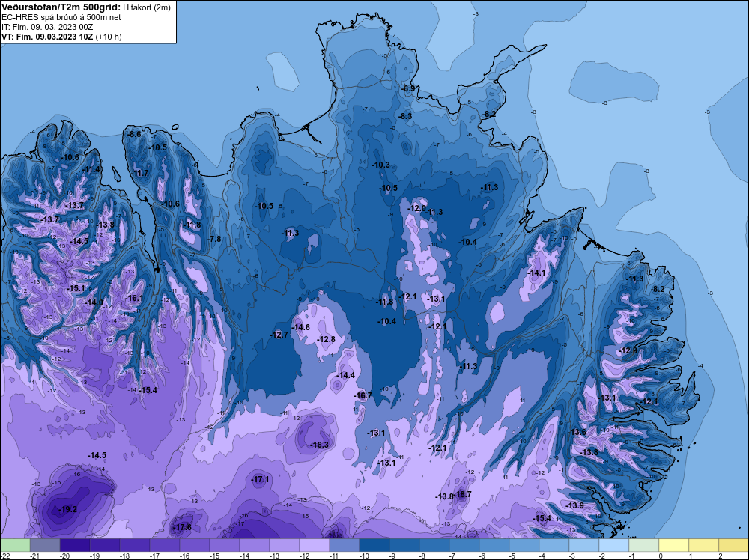
Task: Click the -17.6 temperature value
Action: 182,527
